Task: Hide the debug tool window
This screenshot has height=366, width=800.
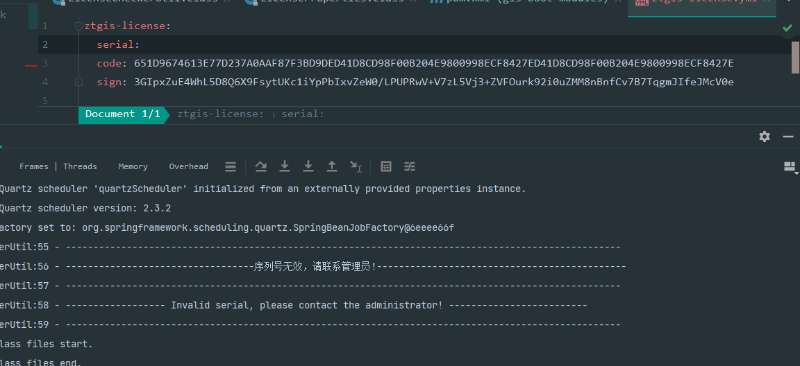Action: 788,136
